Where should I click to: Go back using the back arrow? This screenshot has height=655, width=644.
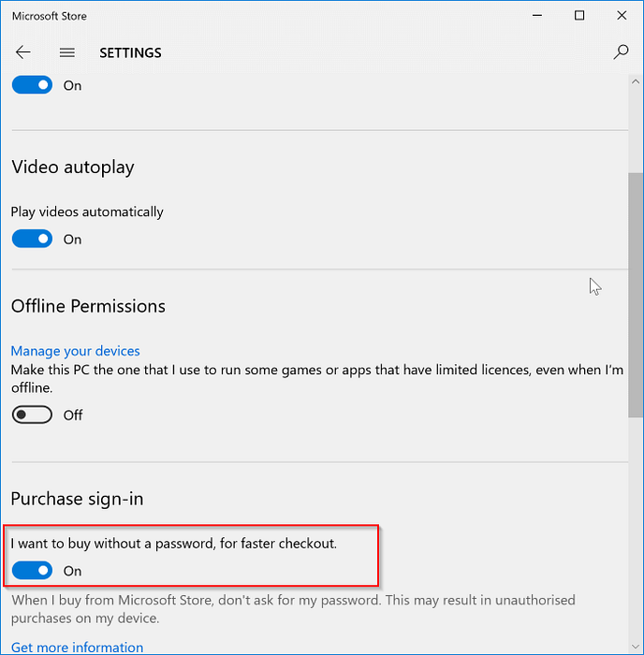23,53
